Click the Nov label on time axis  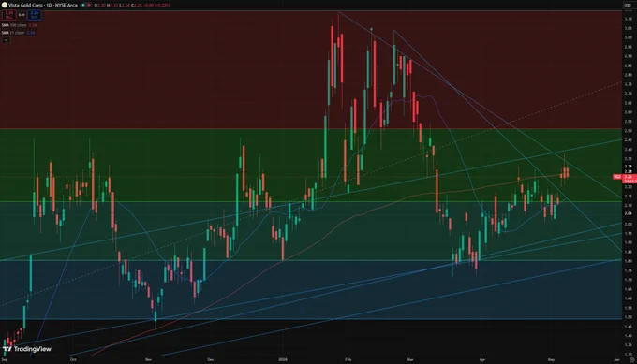[148, 359]
